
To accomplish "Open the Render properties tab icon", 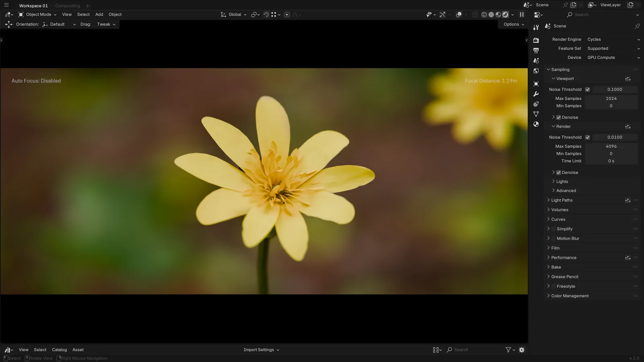I will click(536, 40).
